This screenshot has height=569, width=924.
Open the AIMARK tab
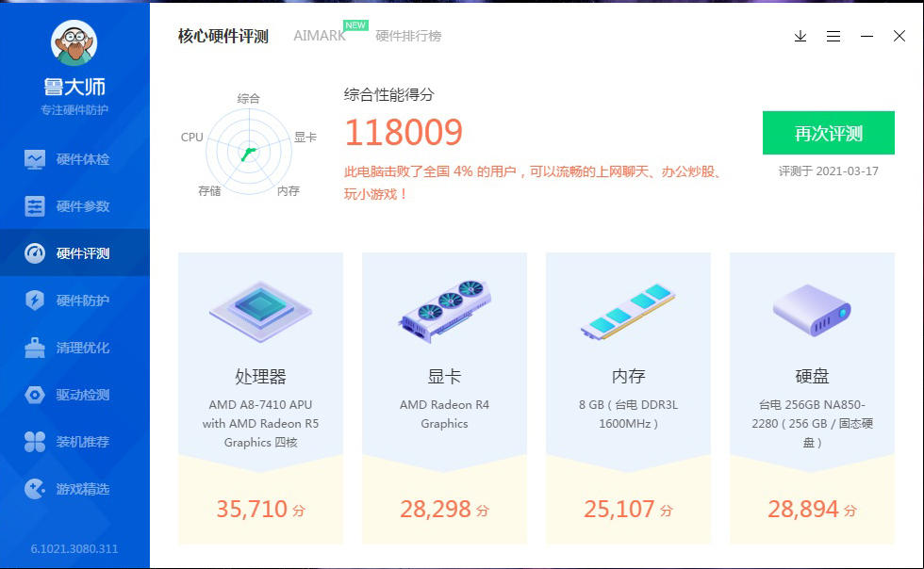point(320,35)
